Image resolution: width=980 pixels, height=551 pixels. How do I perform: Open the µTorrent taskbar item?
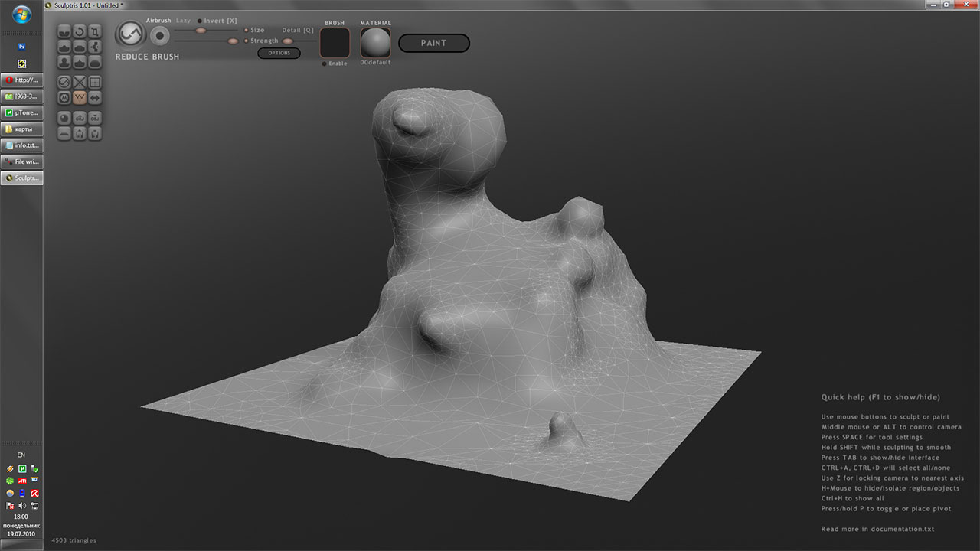[22, 113]
